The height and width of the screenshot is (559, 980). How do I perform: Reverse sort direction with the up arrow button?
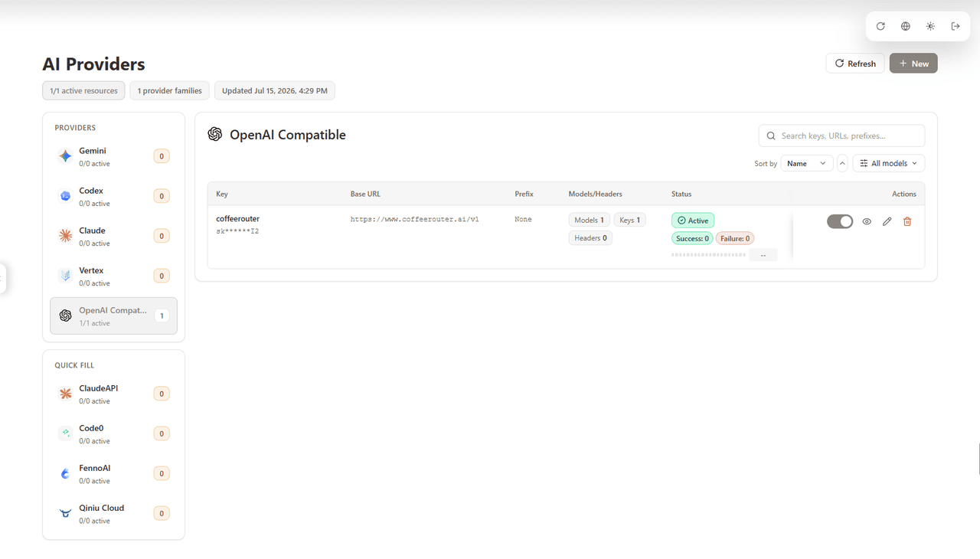point(842,163)
